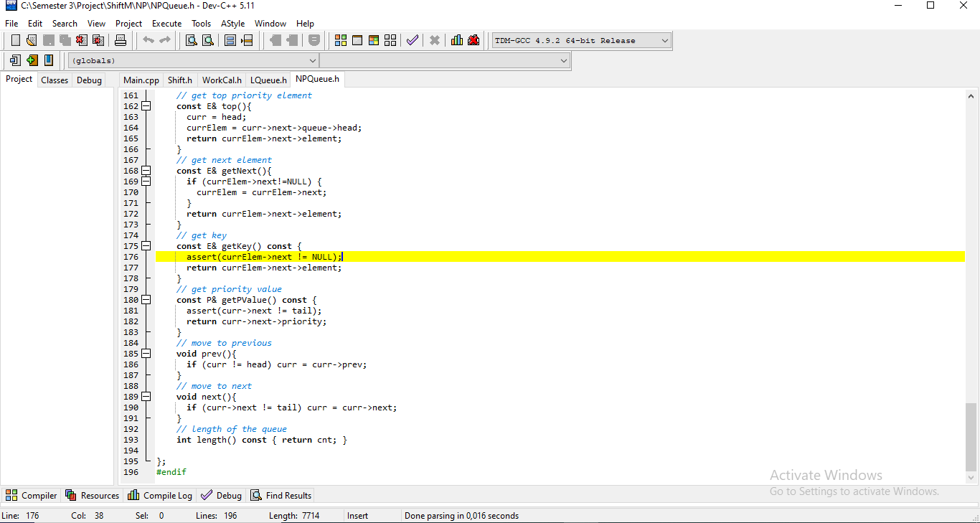Open the (globals) scope dropdown
The width and height of the screenshot is (980, 523).
[193, 61]
